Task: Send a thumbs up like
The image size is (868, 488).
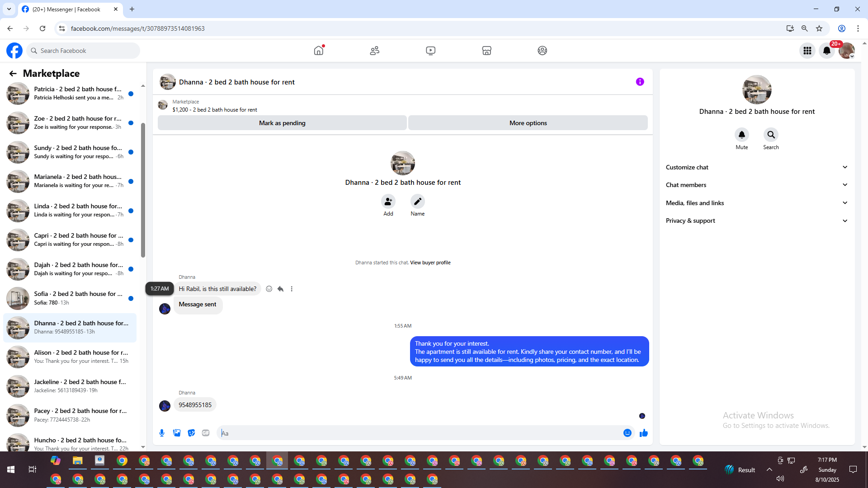Action: point(643,433)
